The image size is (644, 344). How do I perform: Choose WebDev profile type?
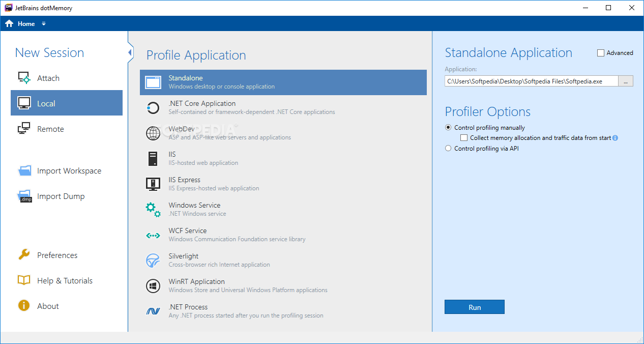click(283, 133)
